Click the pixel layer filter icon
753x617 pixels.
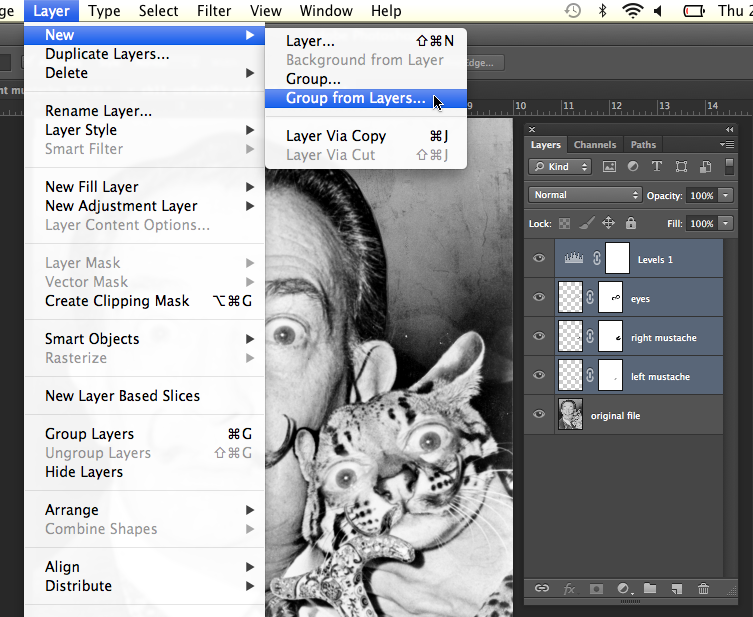click(x=610, y=167)
